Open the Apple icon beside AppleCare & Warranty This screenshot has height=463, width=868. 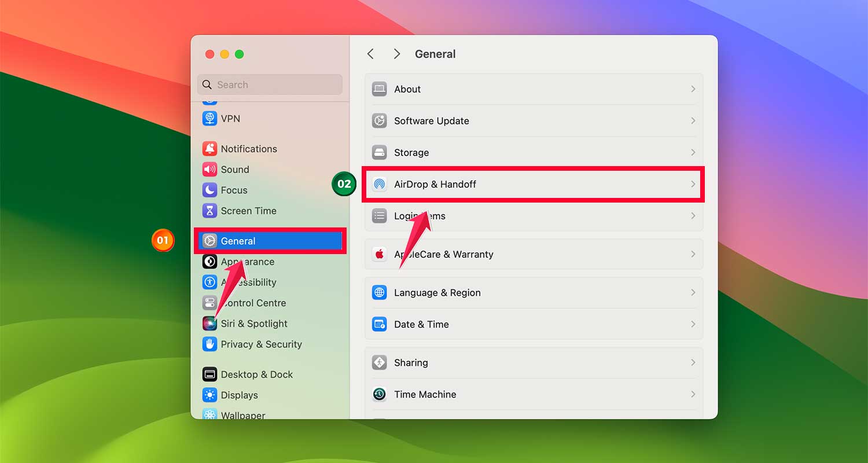point(380,253)
